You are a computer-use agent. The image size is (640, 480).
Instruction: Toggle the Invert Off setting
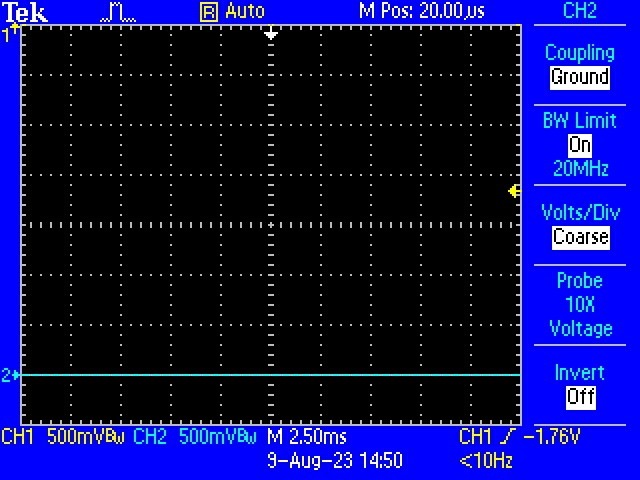click(x=581, y=397)
